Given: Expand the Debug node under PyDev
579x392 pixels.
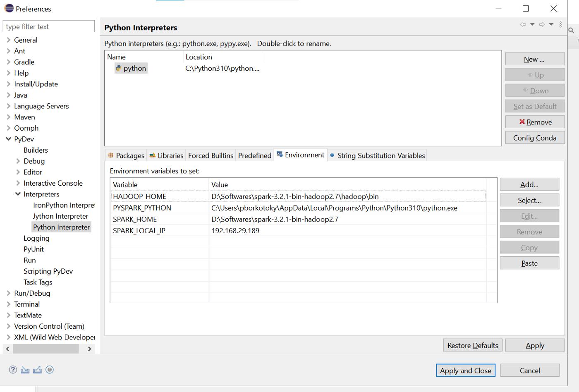Looking at the screenshot, I should click(x=18, y=161).
